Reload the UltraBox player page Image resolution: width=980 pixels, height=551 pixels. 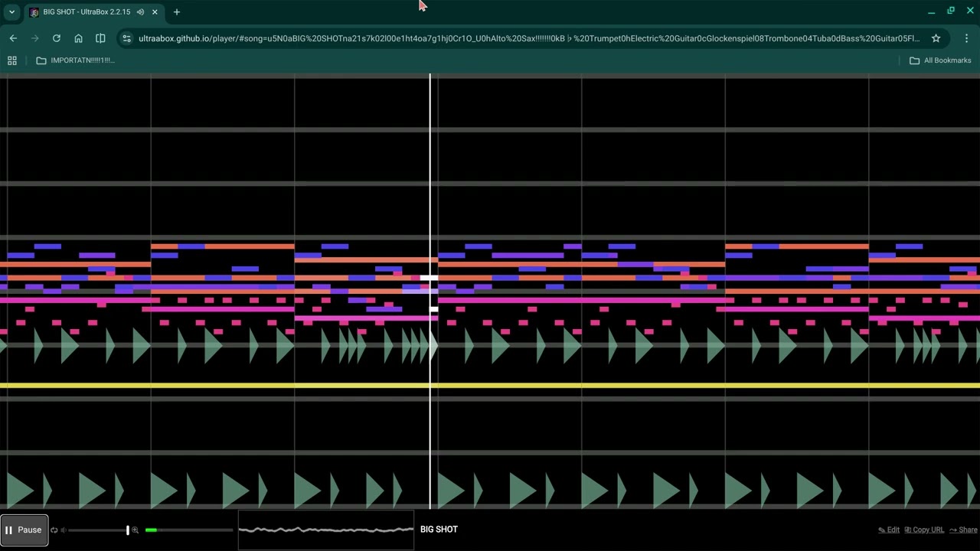(x=57, y=38)
